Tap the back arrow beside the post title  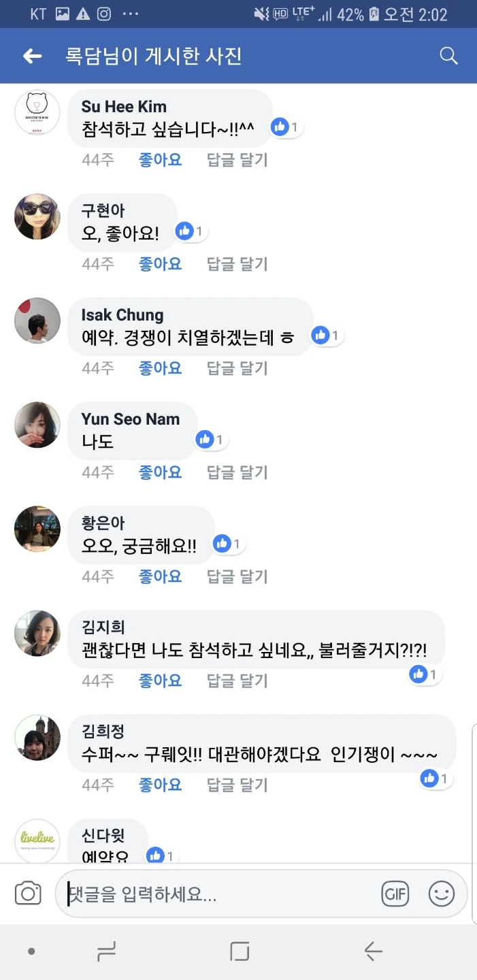tap(31, 55)
